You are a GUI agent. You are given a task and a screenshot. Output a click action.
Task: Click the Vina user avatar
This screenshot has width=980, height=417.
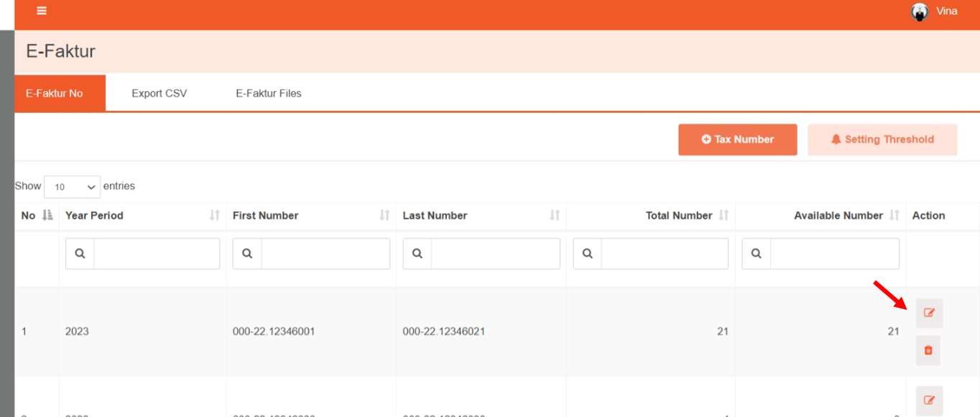point(920,12)
